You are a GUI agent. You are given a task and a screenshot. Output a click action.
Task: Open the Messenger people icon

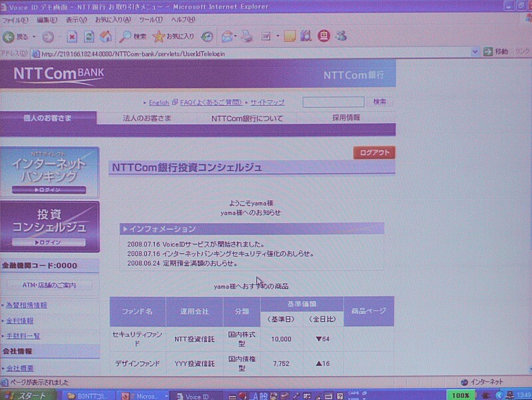click(341, 36)
